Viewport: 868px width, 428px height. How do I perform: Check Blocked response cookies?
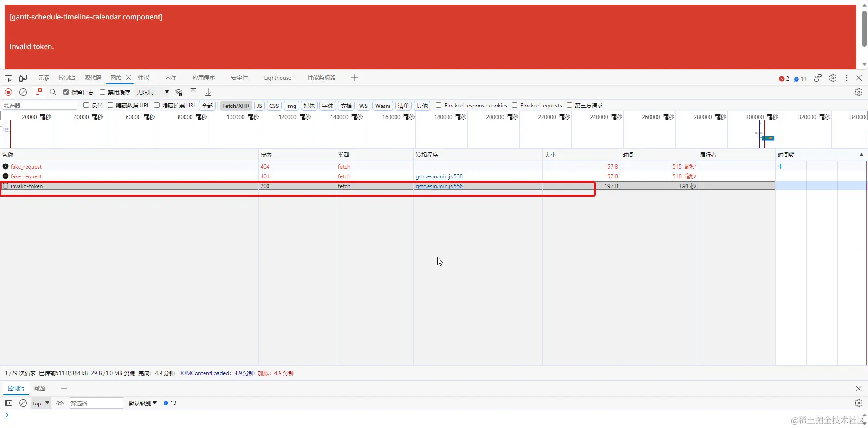(439, 105)
